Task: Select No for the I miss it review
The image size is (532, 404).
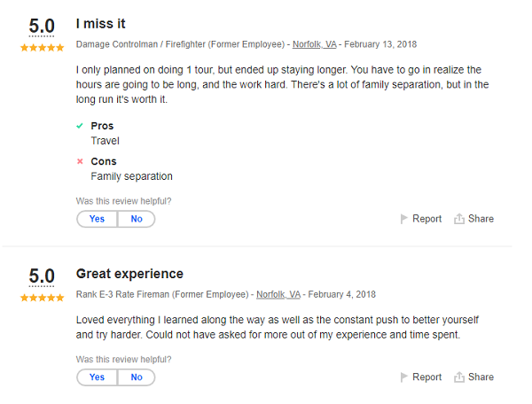Action: coord(137,219)
